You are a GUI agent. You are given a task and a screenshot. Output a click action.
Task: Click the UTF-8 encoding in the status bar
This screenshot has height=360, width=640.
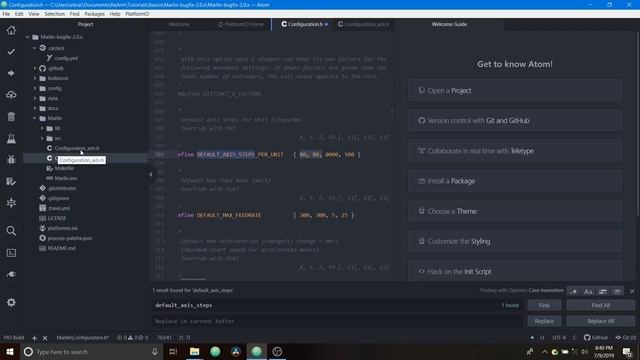tap(559, 338)
